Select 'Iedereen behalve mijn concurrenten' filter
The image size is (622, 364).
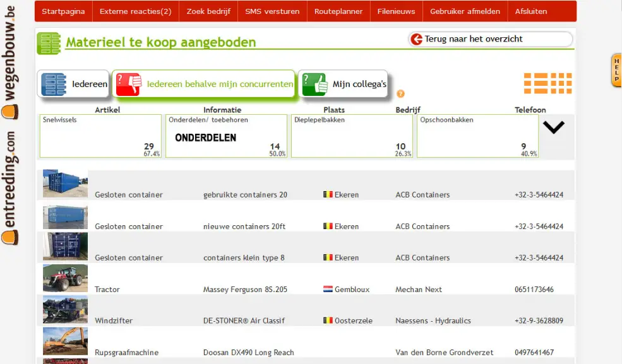[x=203, y=84]
